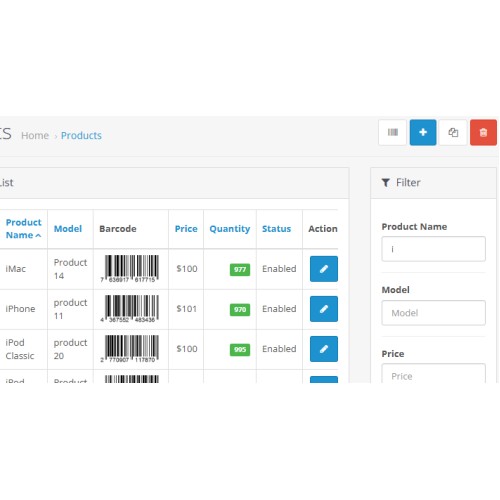Click the copy product icon button
This screenshot has height=500, width=500.
click(453, 132)
